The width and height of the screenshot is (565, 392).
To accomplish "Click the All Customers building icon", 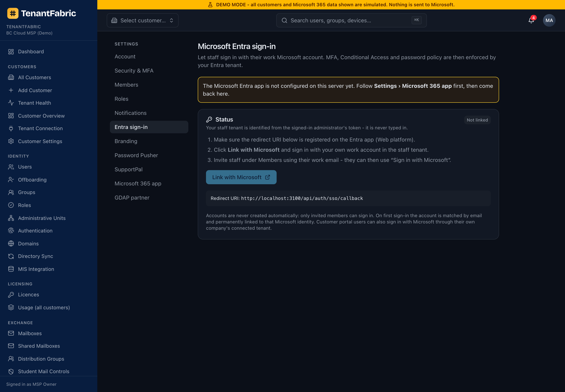I will click(11, 77).
